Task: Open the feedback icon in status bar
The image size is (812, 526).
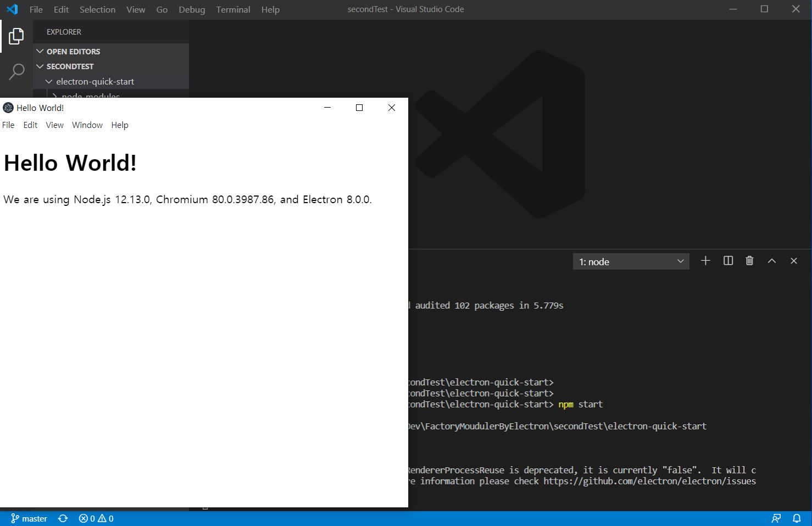Action: [776, 518]
